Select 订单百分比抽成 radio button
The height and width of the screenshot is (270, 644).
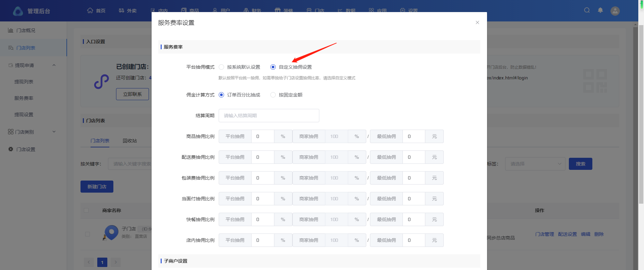221,95
